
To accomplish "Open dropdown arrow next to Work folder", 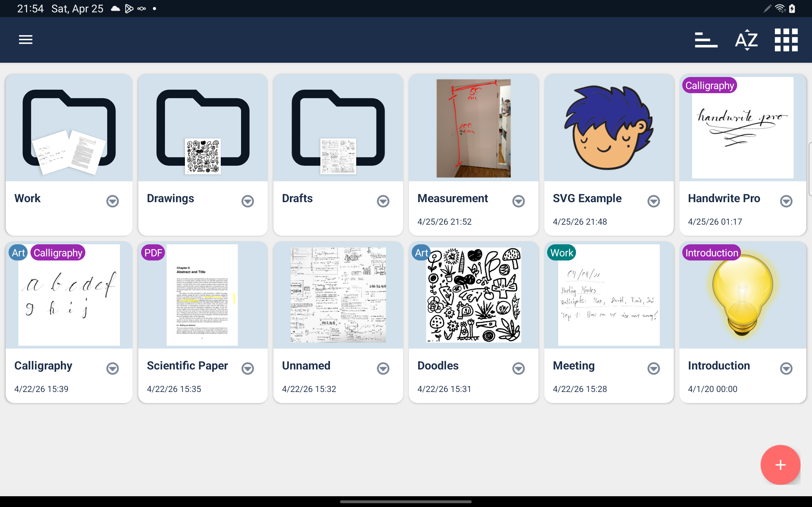I will [x=112, y=201].
